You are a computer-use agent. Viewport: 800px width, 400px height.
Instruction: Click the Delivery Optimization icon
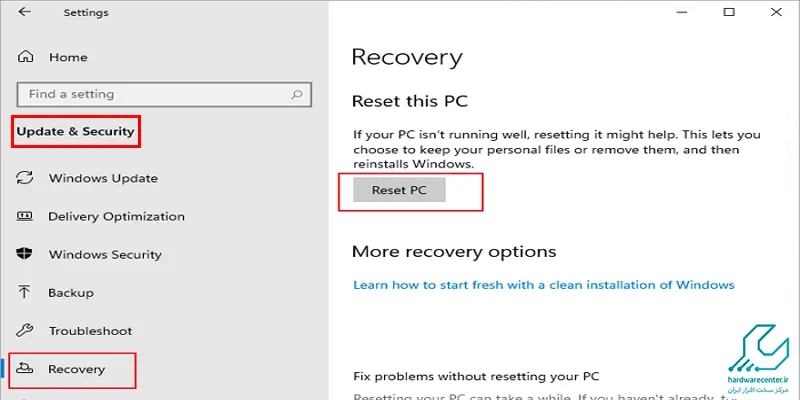24,216
